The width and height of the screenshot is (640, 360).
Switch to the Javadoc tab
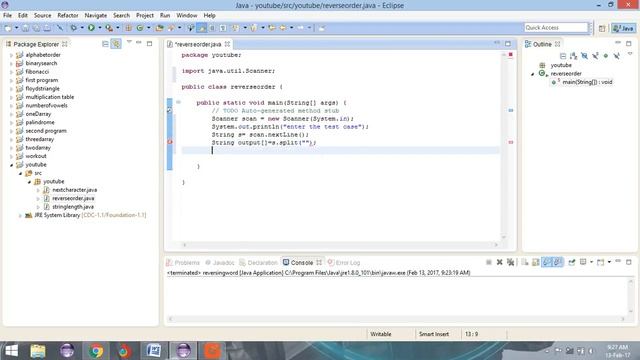click(220, 262)
